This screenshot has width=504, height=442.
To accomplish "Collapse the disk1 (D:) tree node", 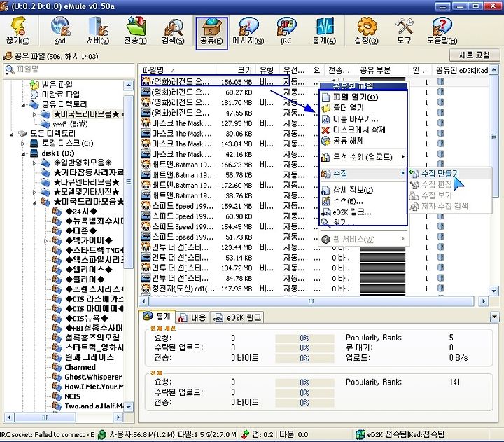I will pos(24,154).
